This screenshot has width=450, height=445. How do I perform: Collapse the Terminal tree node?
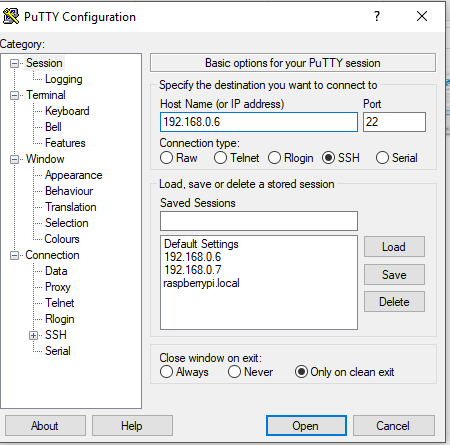click(x=14, y=96)
